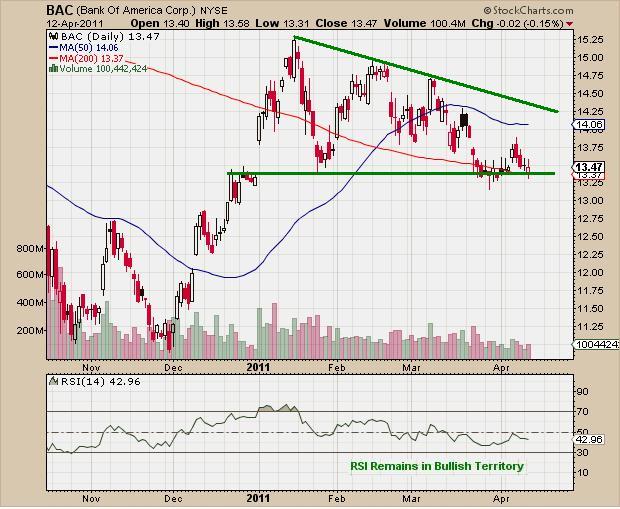Click the Feb label under price chart
The image size is (620, 509).
pyautogui.click(x=336, y=367)
